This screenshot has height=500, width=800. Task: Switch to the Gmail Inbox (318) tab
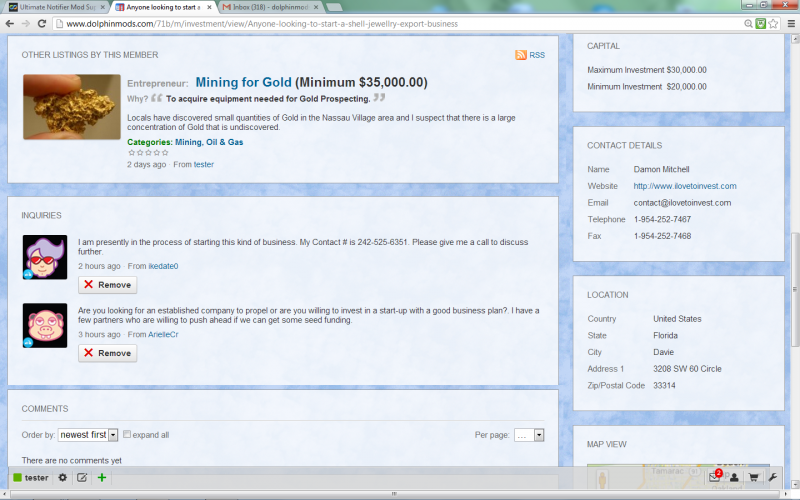[270, 7]
